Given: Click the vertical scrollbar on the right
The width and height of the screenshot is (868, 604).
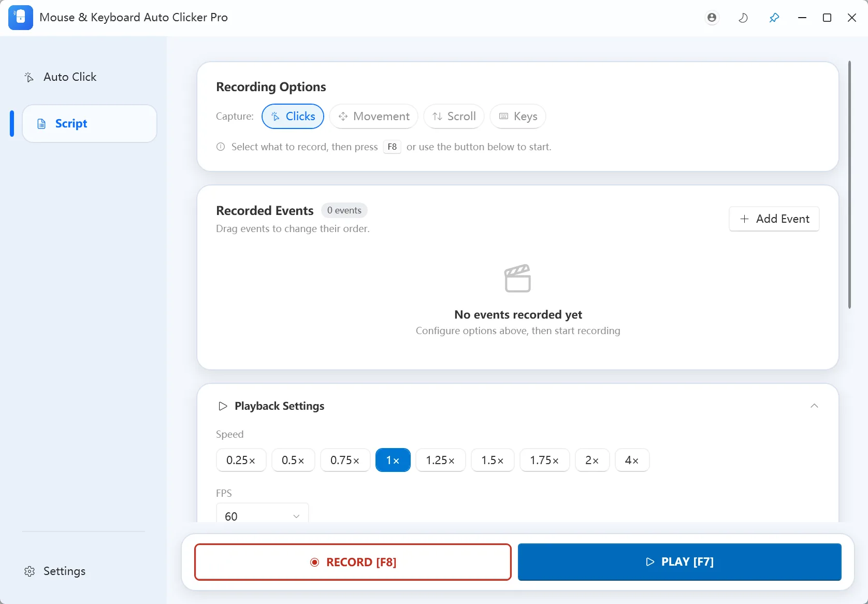Looking at the screenshot, I should [849, 185].
